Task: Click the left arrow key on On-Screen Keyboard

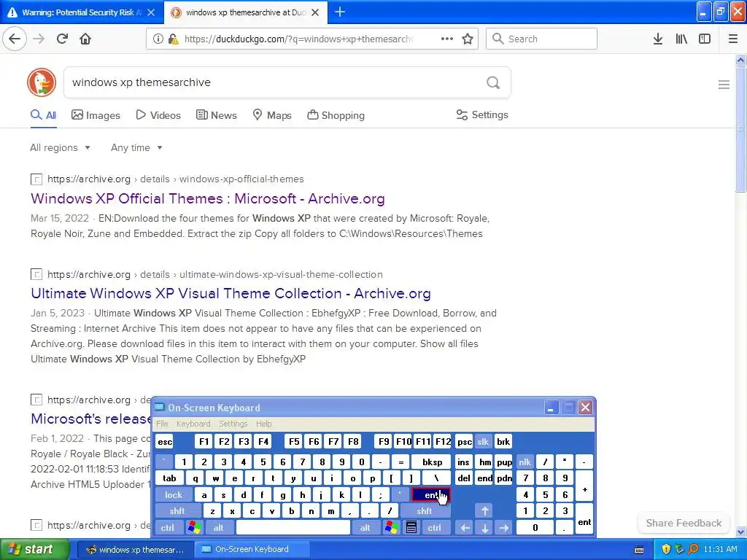Action: point(465,528)
